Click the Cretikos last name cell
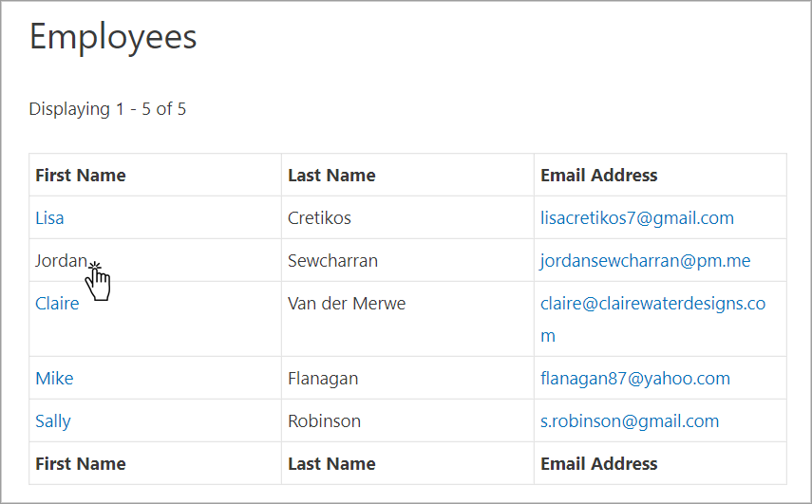Image resolution: width=812 pixels, height=504 pixels. pyautogui.click(x=319, y=218)
